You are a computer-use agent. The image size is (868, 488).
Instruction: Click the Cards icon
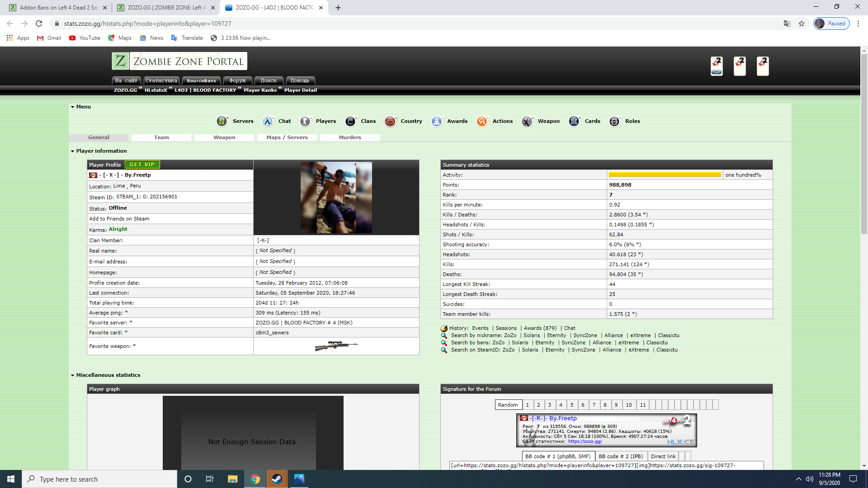pyautogui.click(x=574, y=121)
